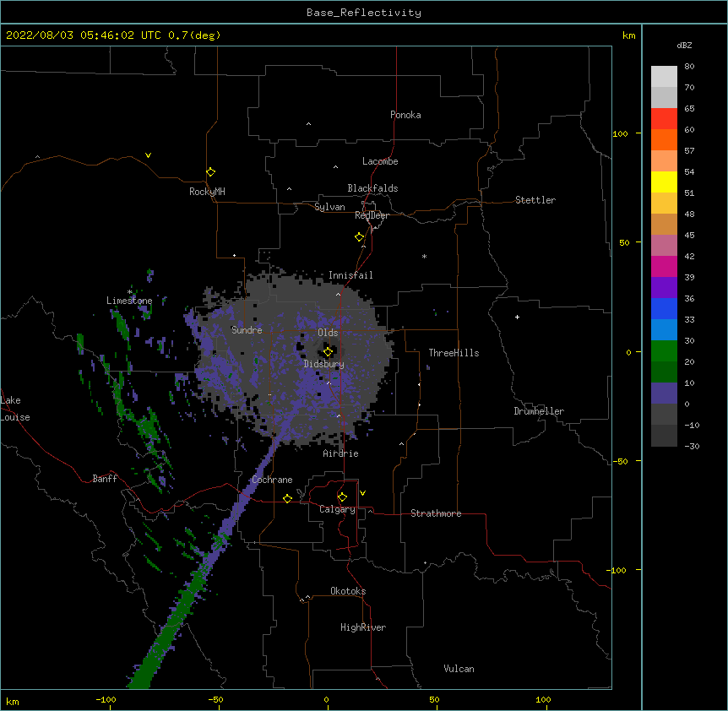Click the Base_Reflectivity title

(364, 13)
